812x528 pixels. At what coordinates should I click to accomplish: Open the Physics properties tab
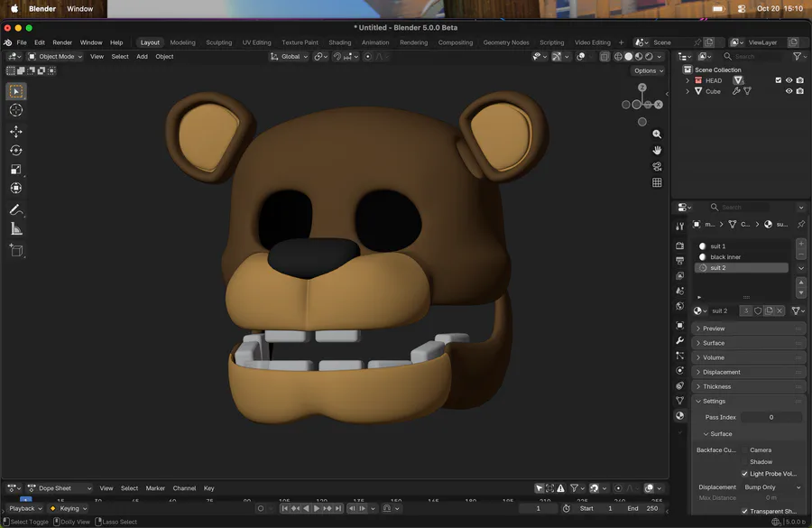pos(680,370)
